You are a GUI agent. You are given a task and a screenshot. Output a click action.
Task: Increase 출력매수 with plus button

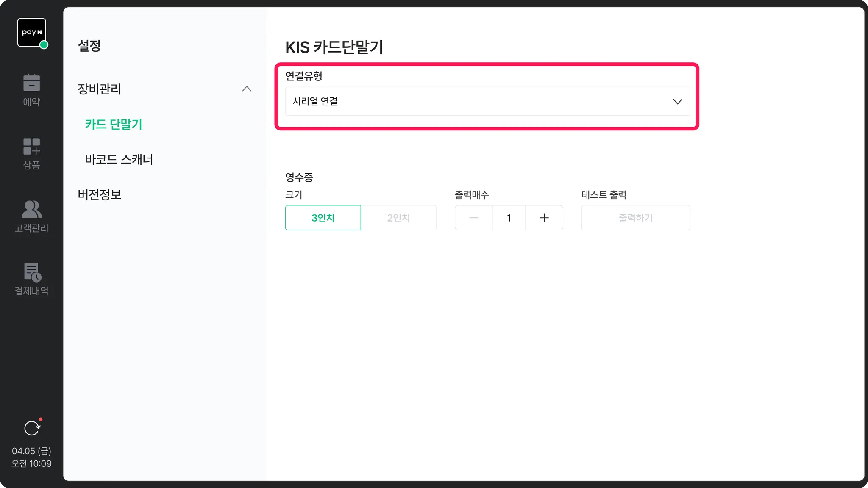[x=544, y=218]
